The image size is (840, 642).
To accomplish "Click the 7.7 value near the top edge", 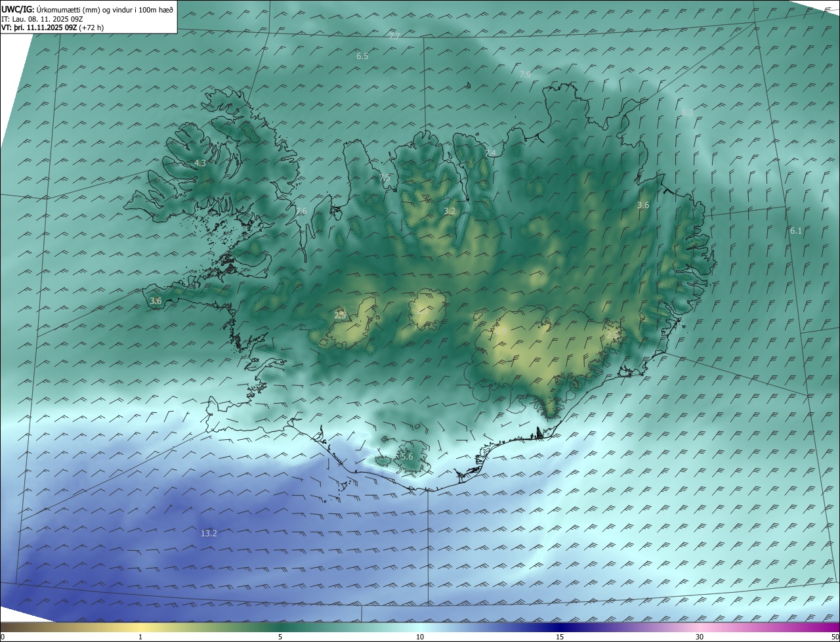I will point(394,36).
